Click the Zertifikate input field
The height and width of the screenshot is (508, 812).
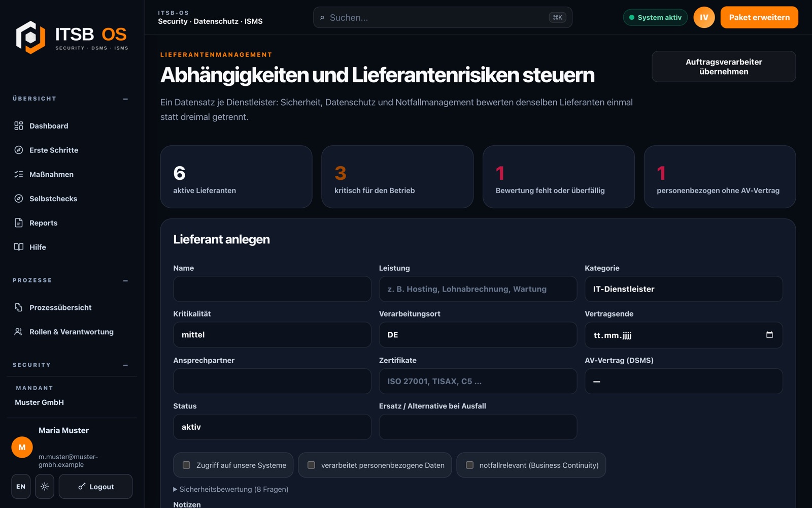(x=478, y=381)
